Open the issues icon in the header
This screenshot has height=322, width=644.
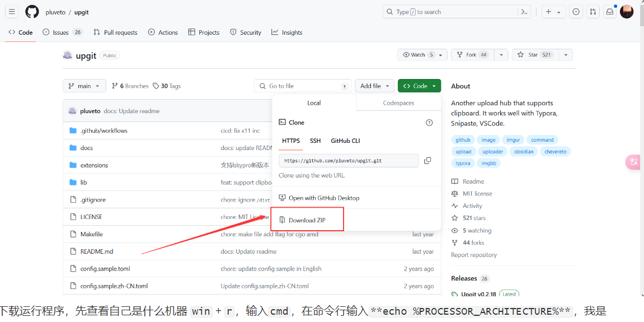576,12
